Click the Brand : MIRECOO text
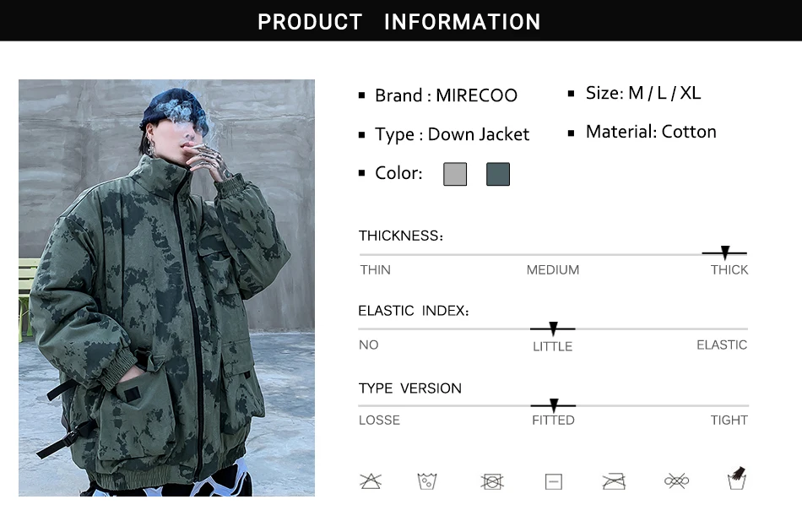 click(446, 95)
